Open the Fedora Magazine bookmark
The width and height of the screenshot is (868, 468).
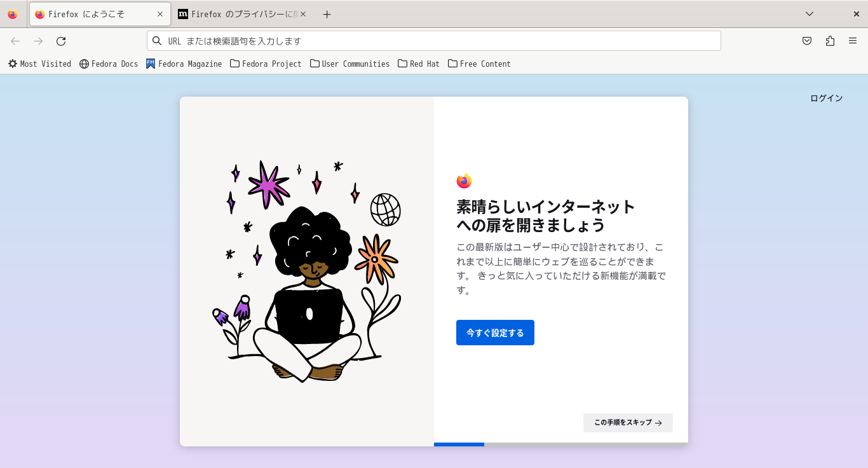click(x=184, y=64)
